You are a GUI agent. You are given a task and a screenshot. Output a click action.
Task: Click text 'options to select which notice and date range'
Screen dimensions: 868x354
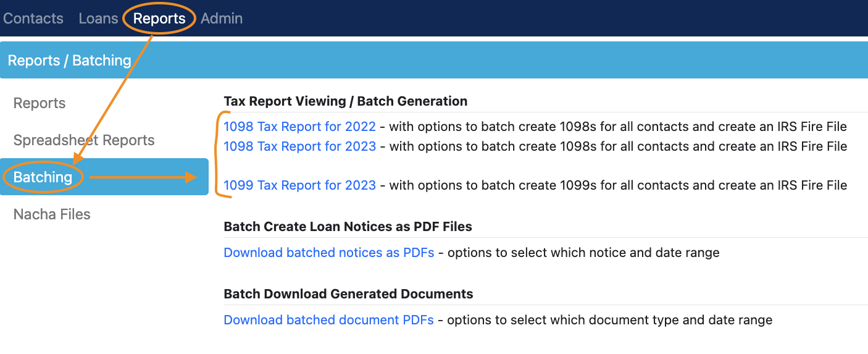point(583,253)
